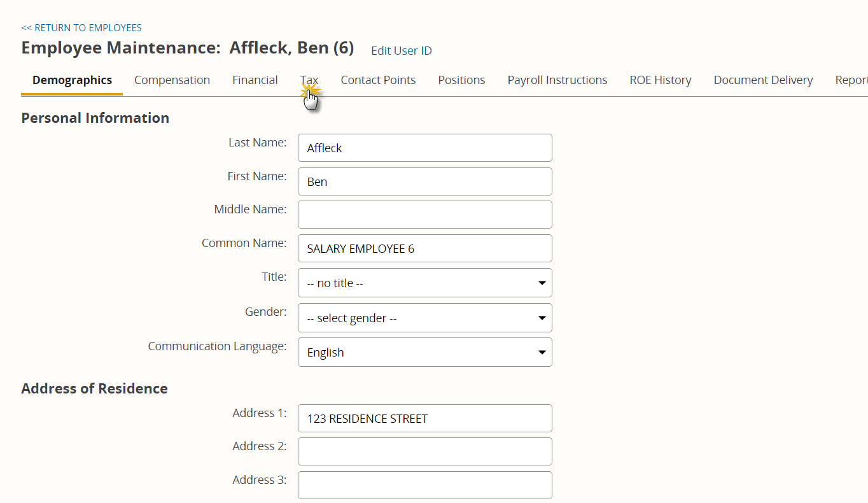This screenshot has height=503, width=868.
Task: View the ROE History tab
Action: pyautogui.click(x=660, y=80)
